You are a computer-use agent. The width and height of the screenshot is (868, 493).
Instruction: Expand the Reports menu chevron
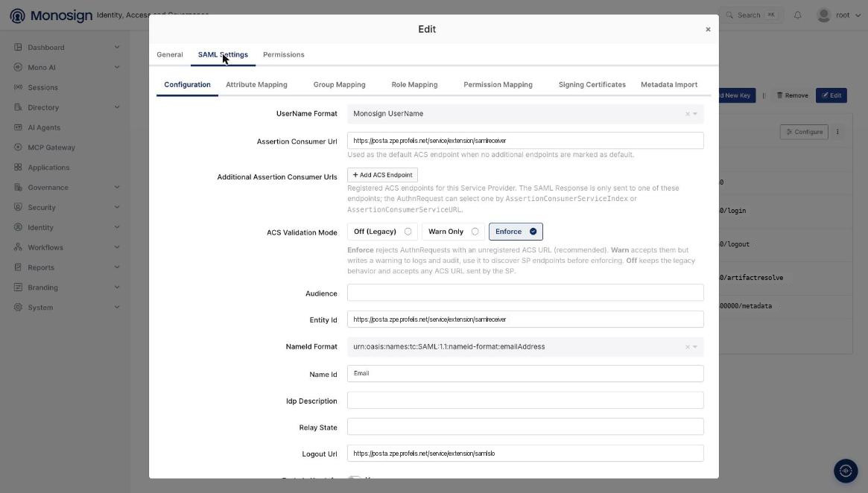pyautogui.click(x=117, y=267)
